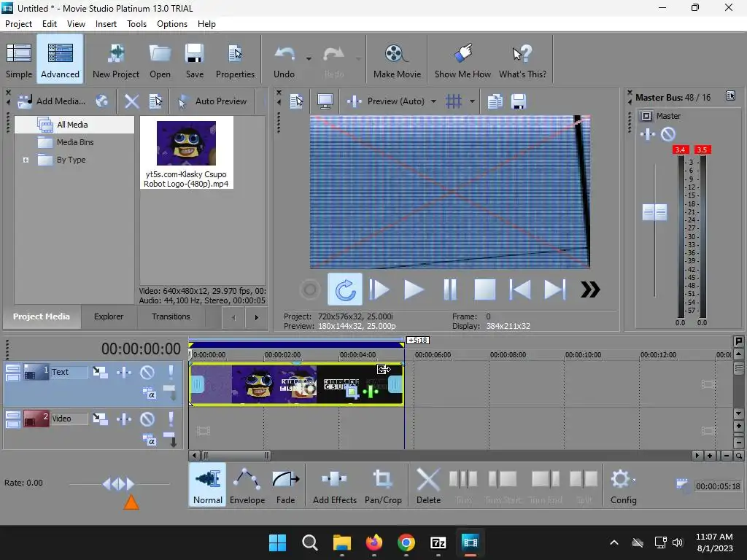
Task: Toggle Loop Playback button
Action: (345, 289)
